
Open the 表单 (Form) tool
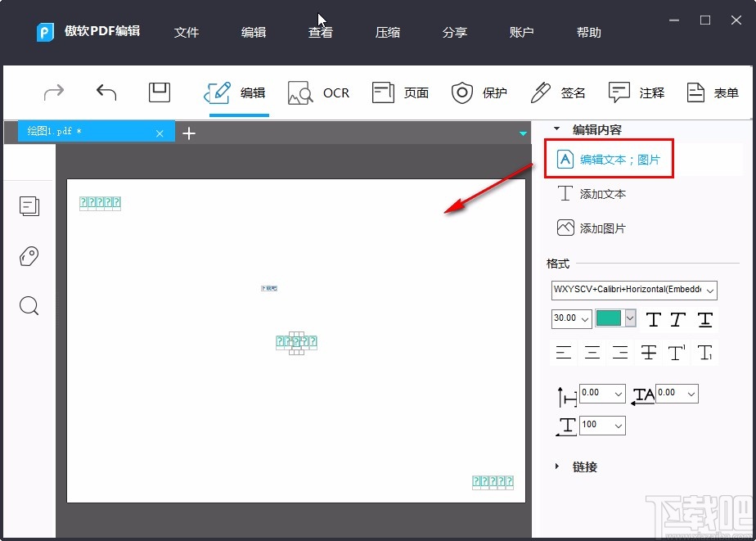point(710,92)
